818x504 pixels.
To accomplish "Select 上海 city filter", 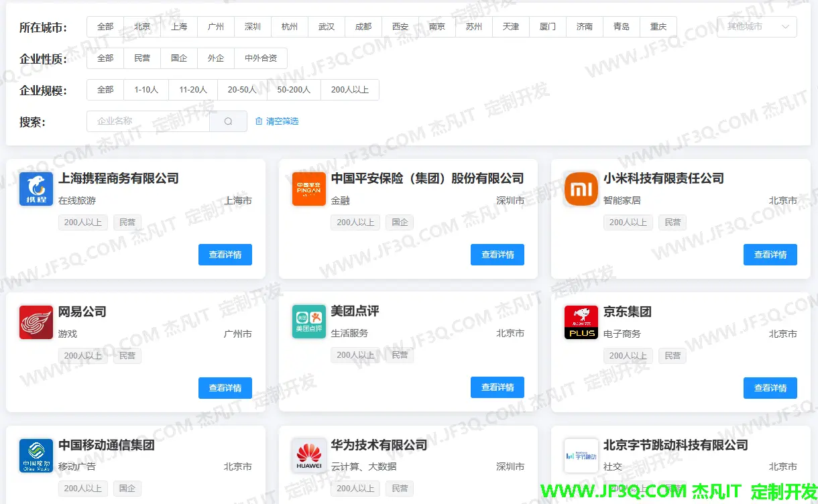I will click(x=179, y=27).
